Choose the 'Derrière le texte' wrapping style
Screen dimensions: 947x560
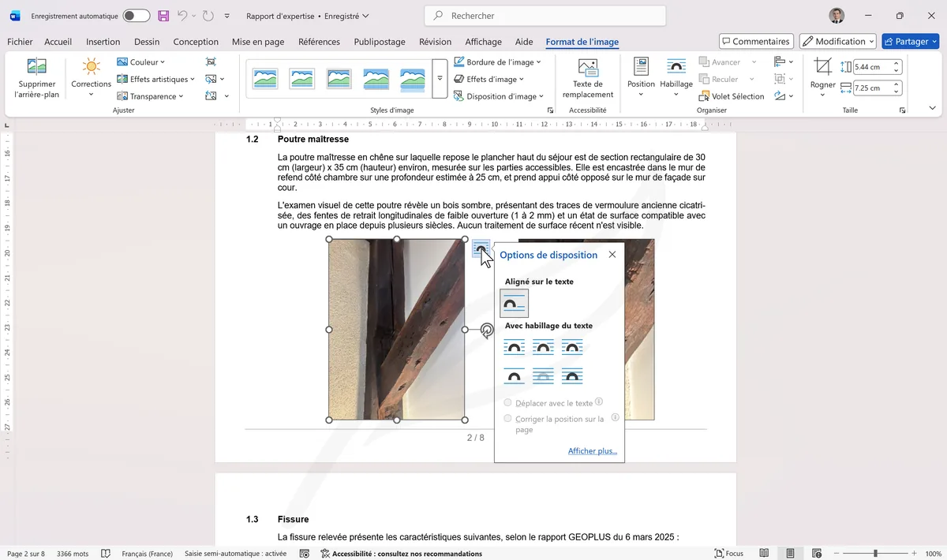coord(542,376)
